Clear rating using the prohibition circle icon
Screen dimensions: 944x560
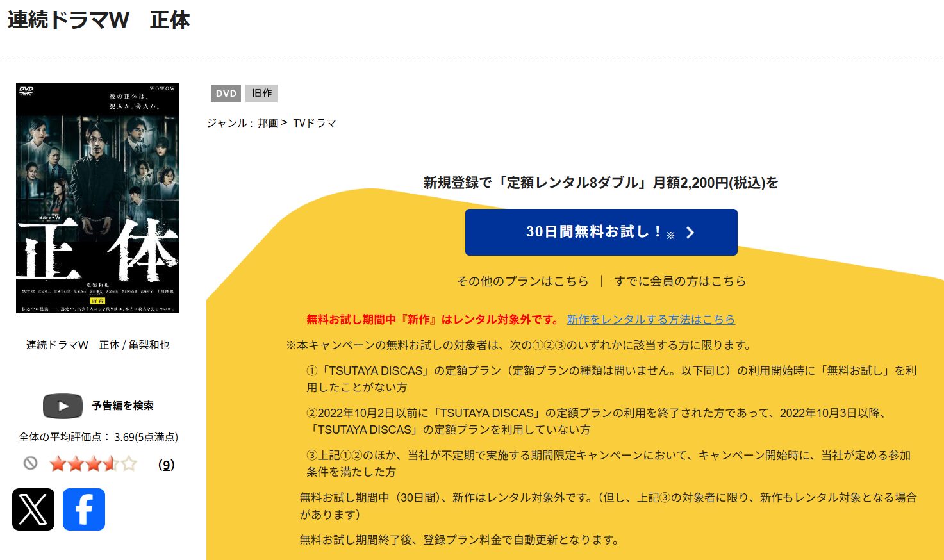coord(30,463)
